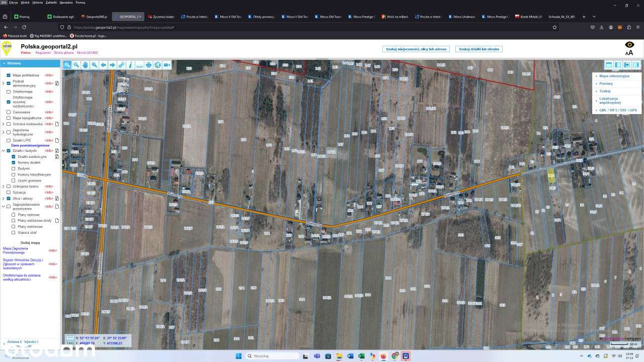This screenshot has height=362, width=644.
Task: Open the Windows Start menu
Action: tap(238, 356)
